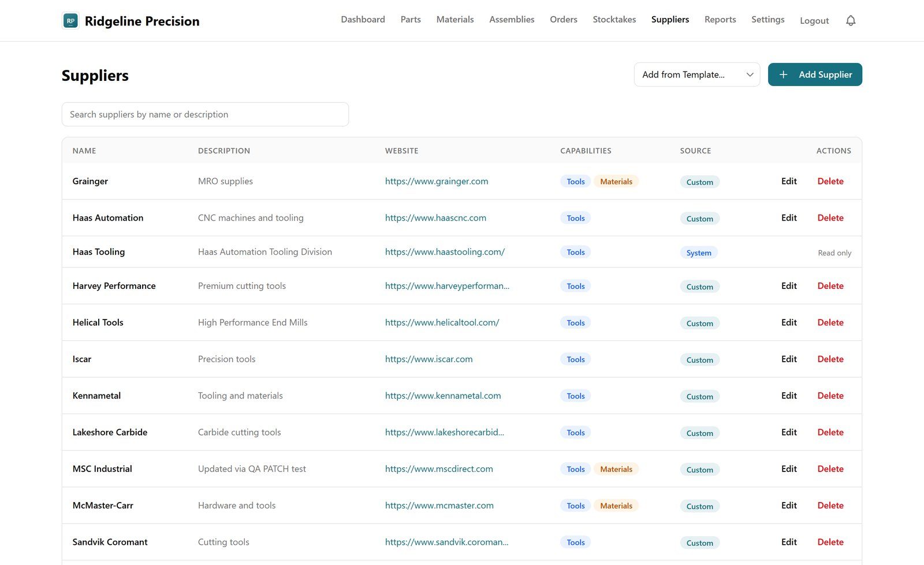Edit Helical Tools

789,322
